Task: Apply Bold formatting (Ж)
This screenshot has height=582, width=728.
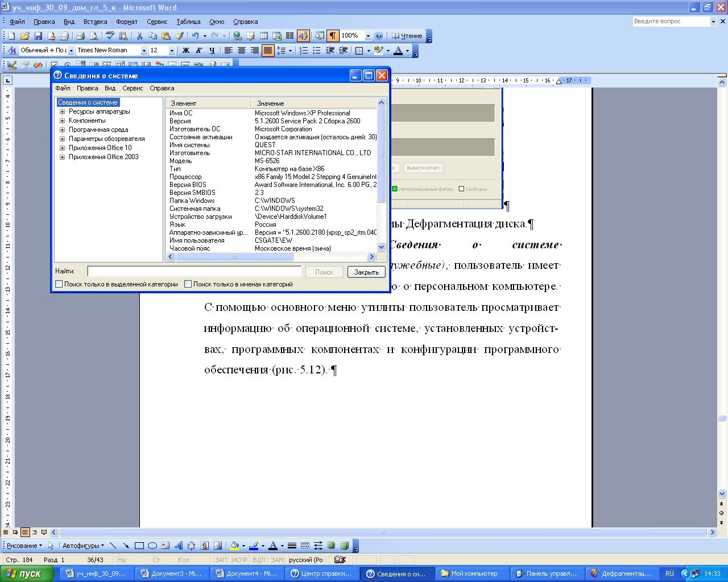Action: [185, 51]
